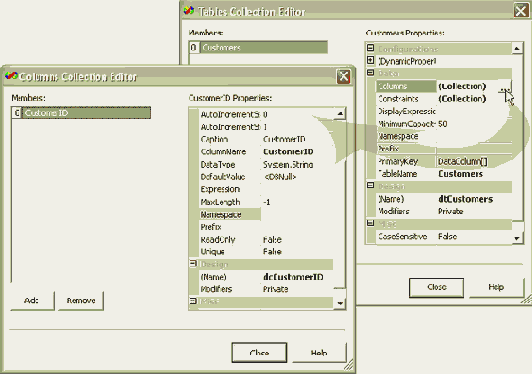Viewport: 532px width, 374px height.
Task: Click Close in Columns Collection Editor
Action: 259,353
